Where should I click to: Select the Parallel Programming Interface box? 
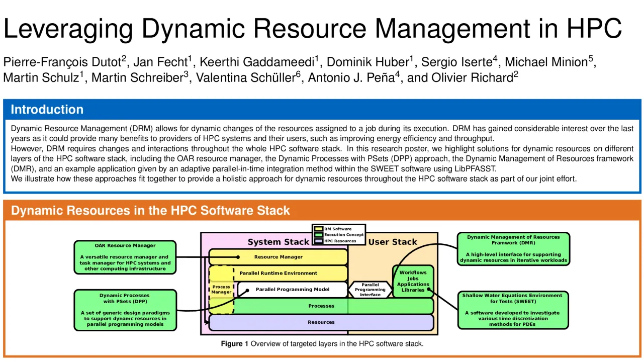pyautogui.click(x=371, y=290)
